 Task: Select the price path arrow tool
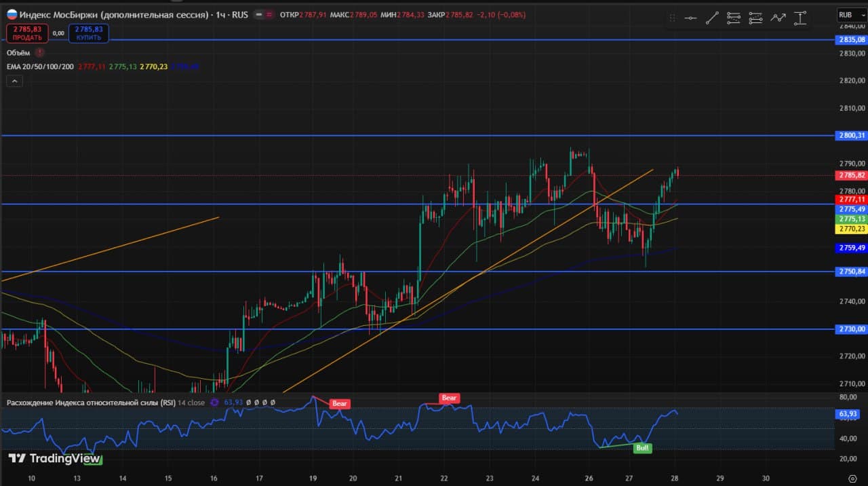click(x=778, y=18)
